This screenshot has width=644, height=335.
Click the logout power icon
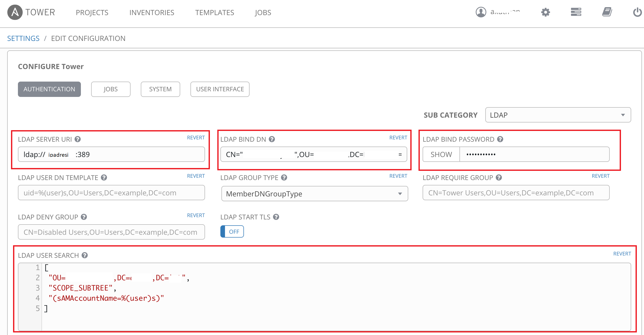(x=637, y=12)
